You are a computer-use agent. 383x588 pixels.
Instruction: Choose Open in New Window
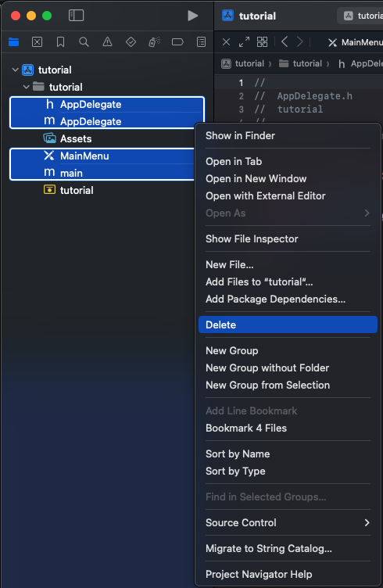(288, 179)
